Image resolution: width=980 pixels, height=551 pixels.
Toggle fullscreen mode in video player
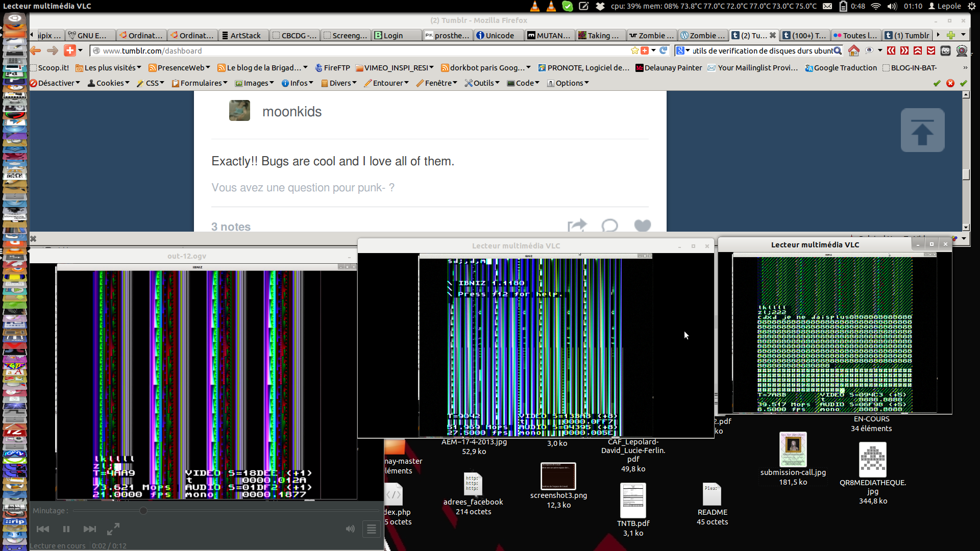pyautogui.click(x=113, y=529)
